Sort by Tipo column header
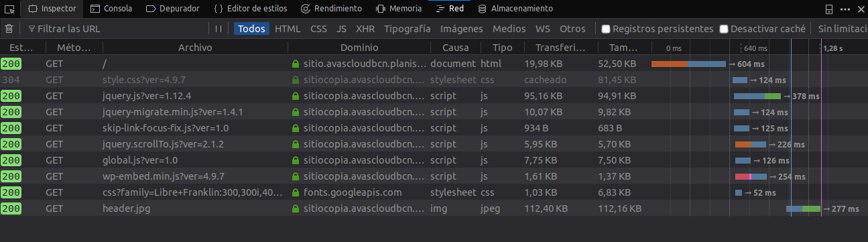 (x=502, y=48)
